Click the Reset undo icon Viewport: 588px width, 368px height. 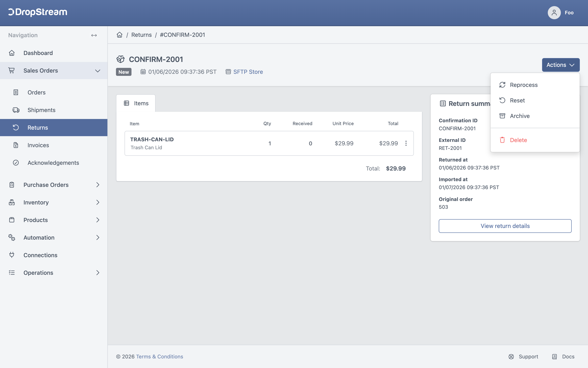(502, 101)
